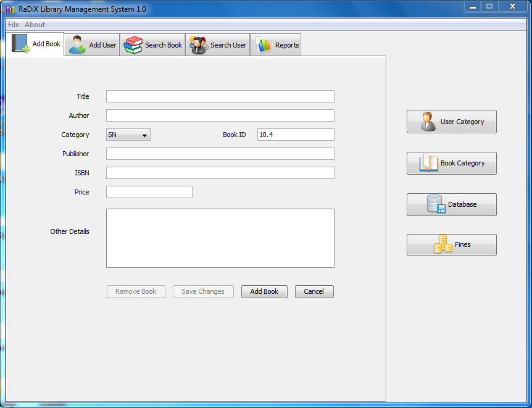Open the File menu
Image resolution: width=532 pixels, height=408 pixels.
(x=12, y=24)
